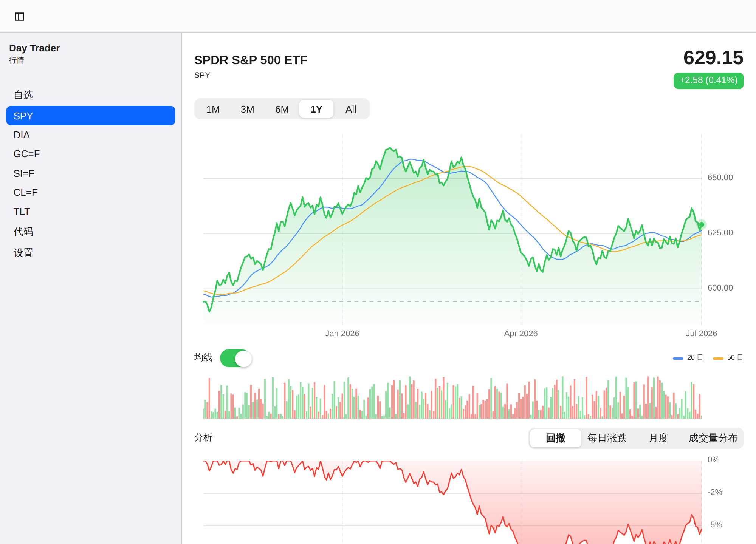Click the 650.00 price axis label

720,178
